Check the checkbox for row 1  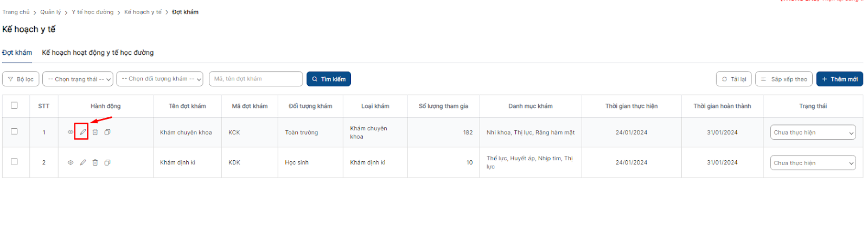tap(14, 131)
